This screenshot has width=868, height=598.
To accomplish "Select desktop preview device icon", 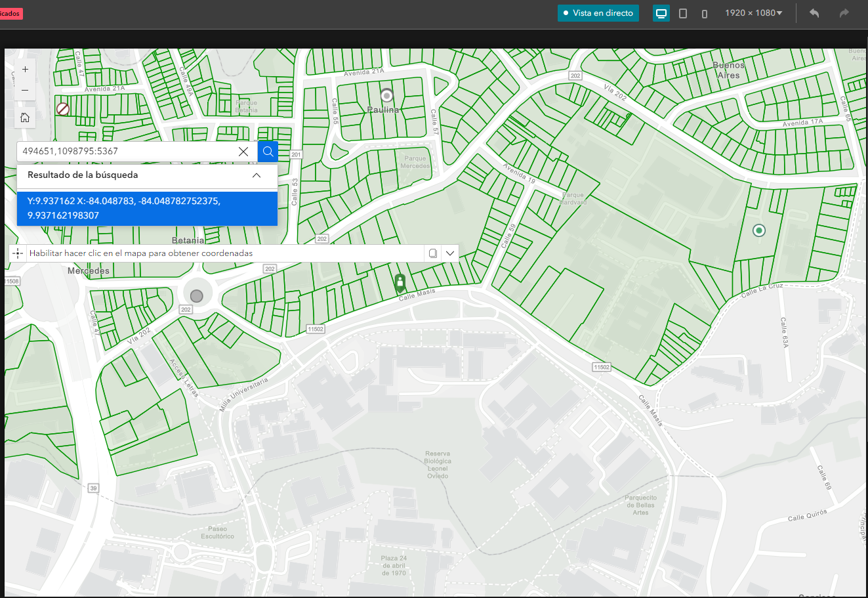I will 661,13.
